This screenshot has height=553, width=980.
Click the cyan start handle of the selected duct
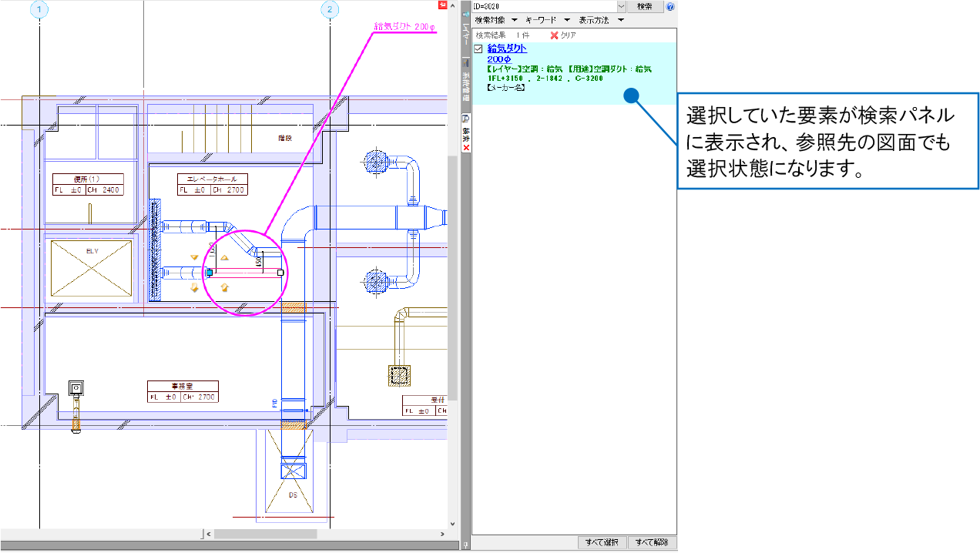click(209, 272)
